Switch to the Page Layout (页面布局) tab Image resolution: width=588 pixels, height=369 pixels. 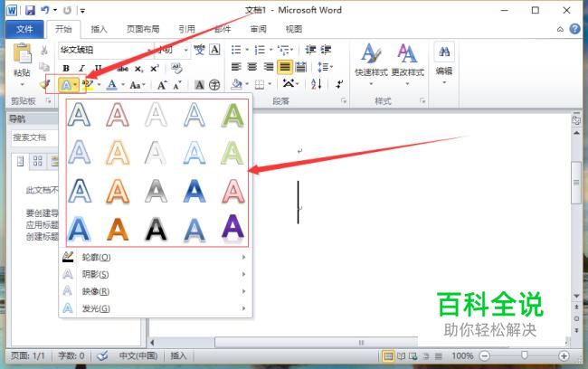pos(143,29)
